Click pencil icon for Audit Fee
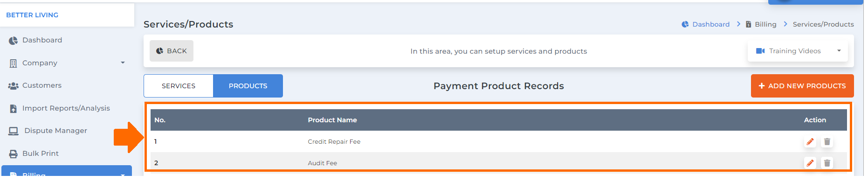Screen dimensions: 868x189 point(810,163)
